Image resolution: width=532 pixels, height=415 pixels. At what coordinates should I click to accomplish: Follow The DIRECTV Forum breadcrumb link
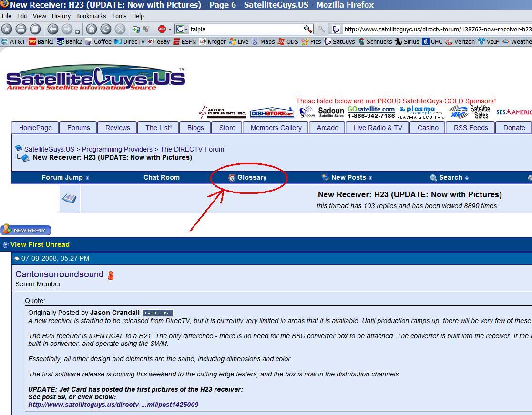[x=192, y=149]
